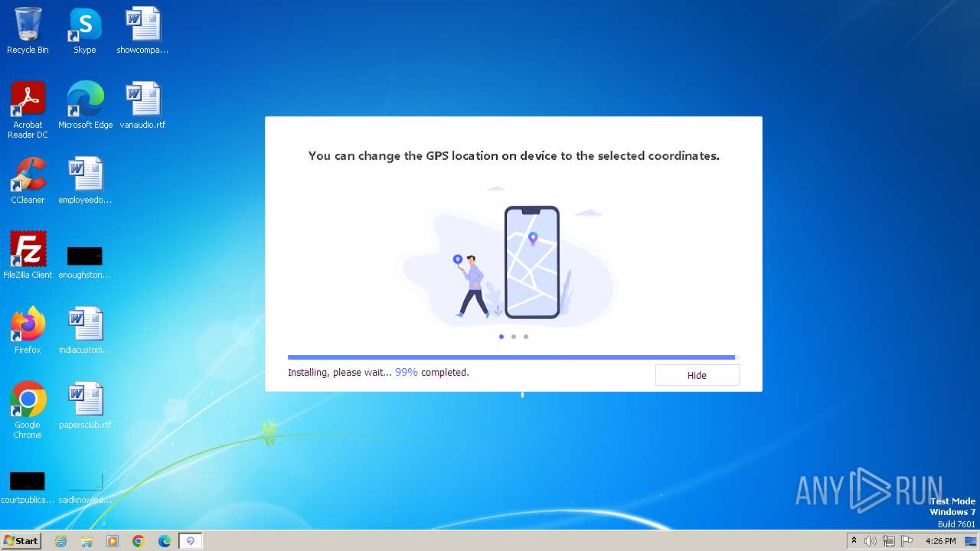Select the Skype desktop shortcut
The width and height of the screenshot is (980, 551).
click(x=84, y=31)
